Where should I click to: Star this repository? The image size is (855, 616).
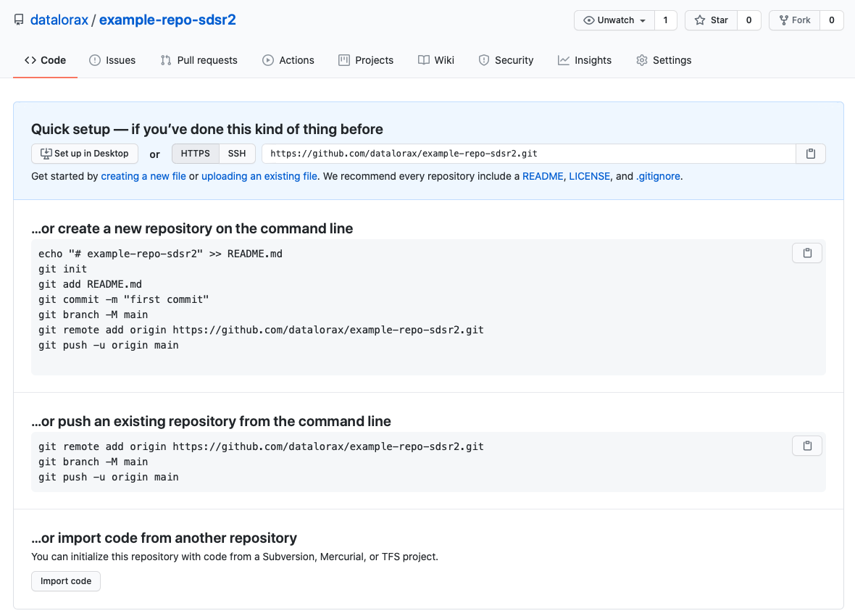(711, 20)
